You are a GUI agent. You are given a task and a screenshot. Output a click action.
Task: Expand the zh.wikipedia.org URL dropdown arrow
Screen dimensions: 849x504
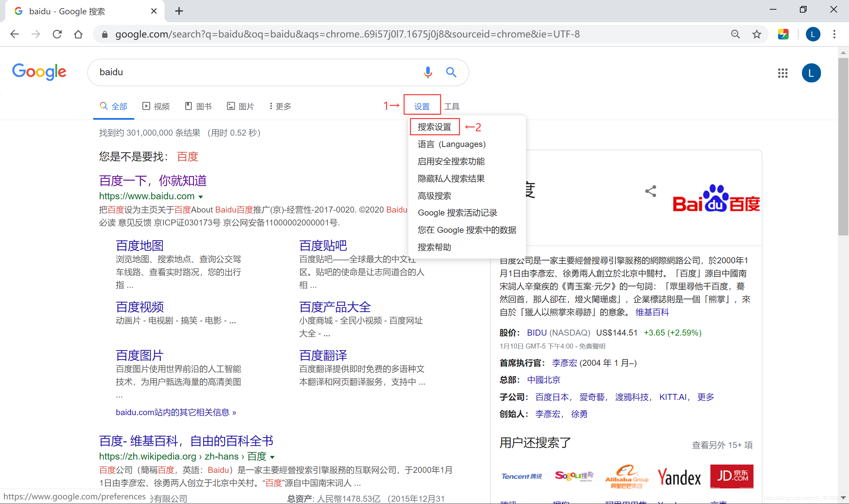pyautogui.click(x=272, y=457)
